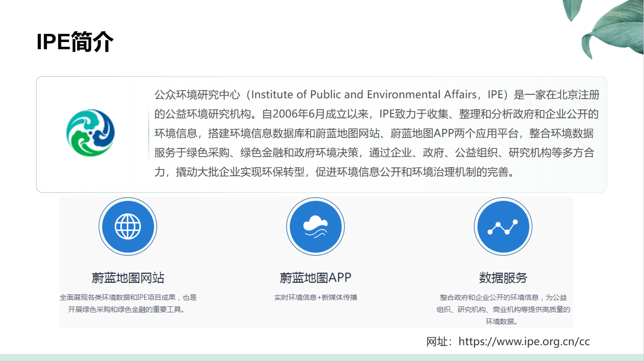Click the 蔚蓝地图APP heading
This screenshot has height=362, width=644.
click(315, 278)
